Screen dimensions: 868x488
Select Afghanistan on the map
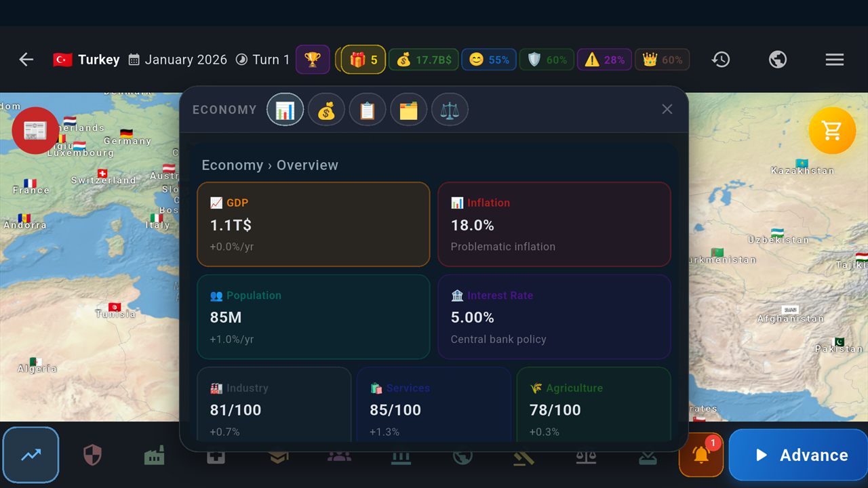[x=790, y=314]
